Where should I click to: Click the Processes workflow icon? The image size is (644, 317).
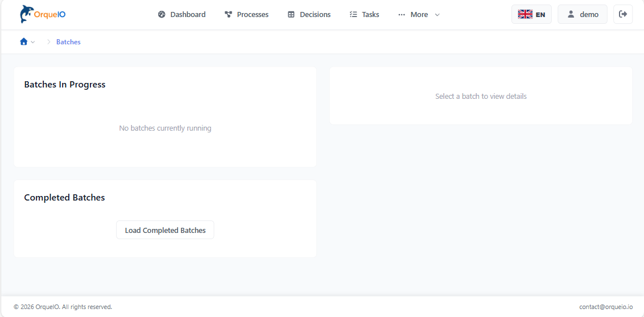[228, 14]
